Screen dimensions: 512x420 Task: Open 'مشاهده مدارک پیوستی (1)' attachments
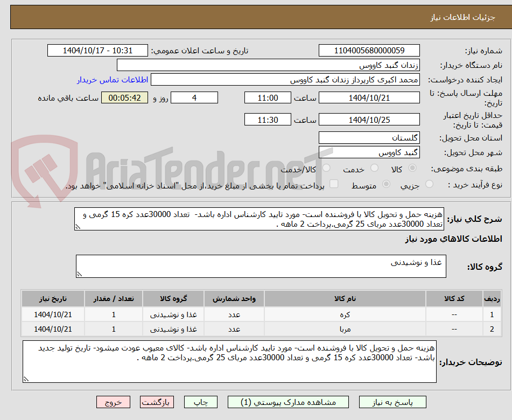coord(288,402)
